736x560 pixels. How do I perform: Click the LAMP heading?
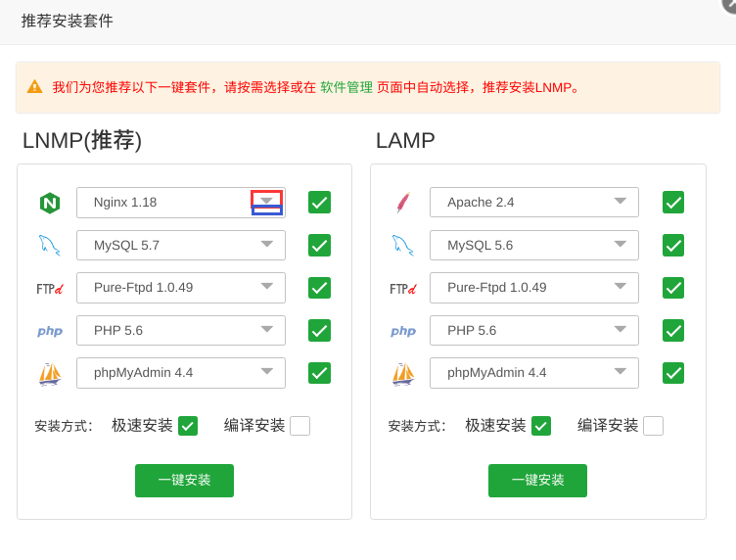405,140
